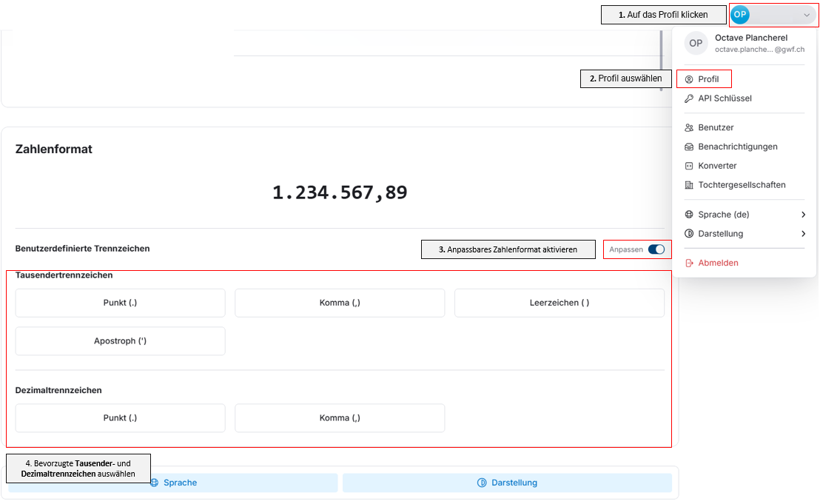Viewport: 820px width, 504px height.
Task: Click the Zahlenformat heading
Action: point(54,149)
